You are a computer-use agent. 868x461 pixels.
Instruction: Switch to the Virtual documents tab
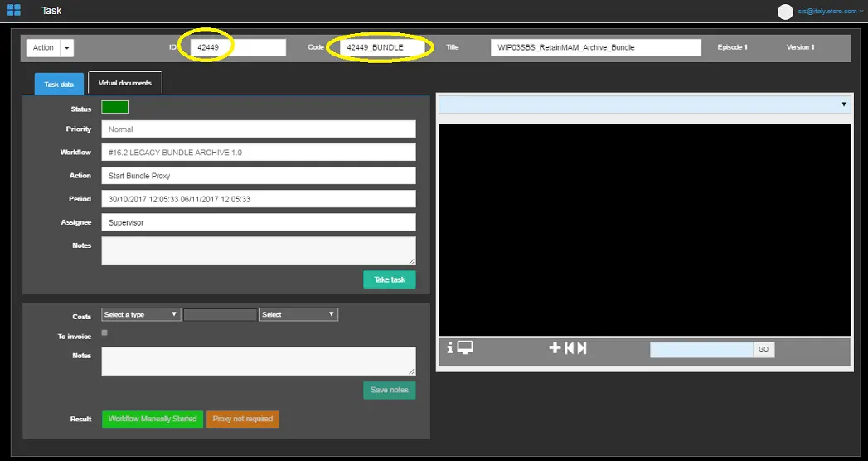coord(124,84)
